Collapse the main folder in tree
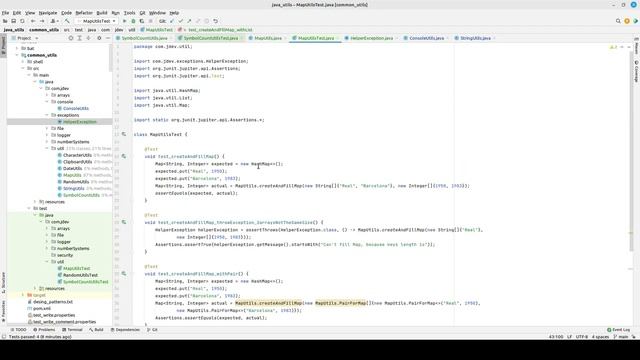640x360 pixels. click(29, 75)
